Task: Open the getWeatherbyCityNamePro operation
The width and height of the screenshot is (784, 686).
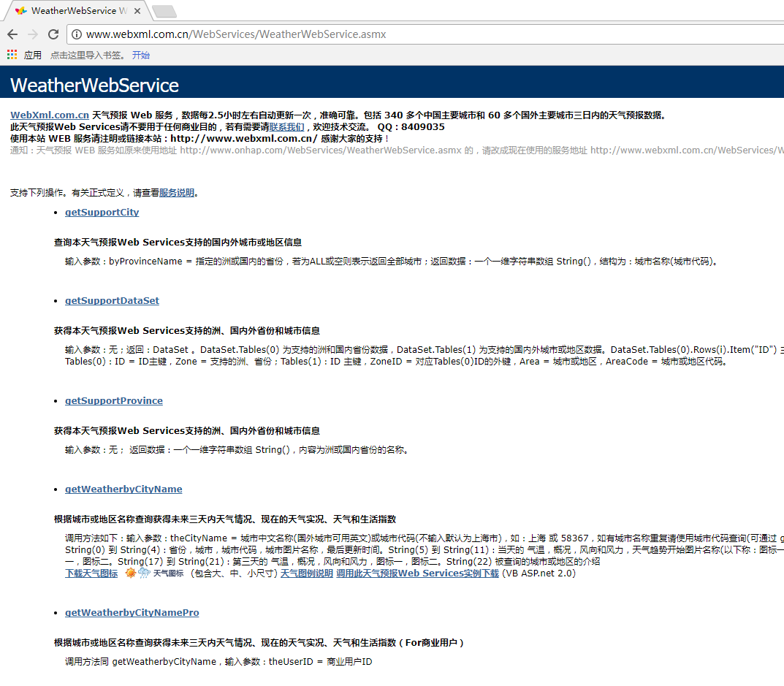Action: 132,612
